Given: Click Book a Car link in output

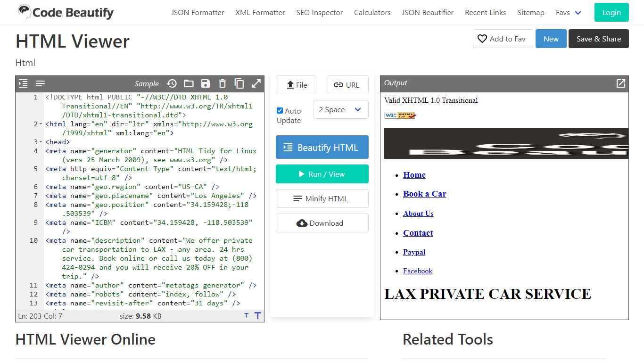Looking at the screenshot, I should (425, 194).
